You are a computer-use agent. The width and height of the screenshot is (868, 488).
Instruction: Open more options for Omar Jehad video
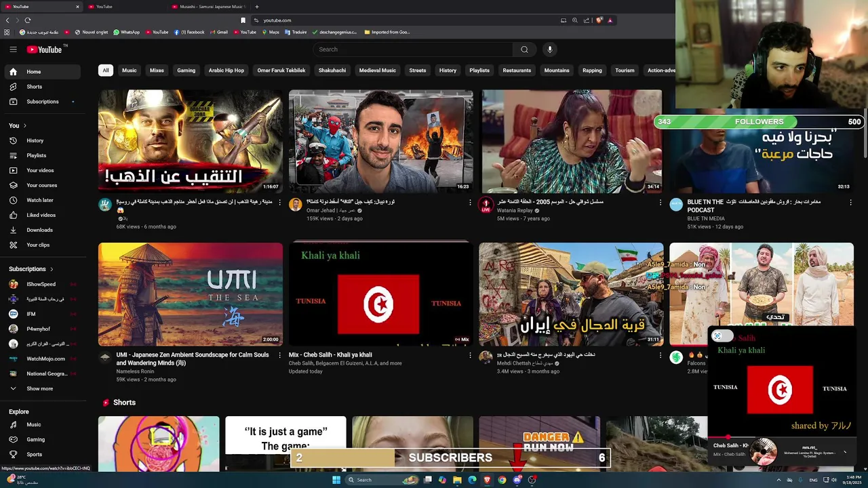(470, 202)
